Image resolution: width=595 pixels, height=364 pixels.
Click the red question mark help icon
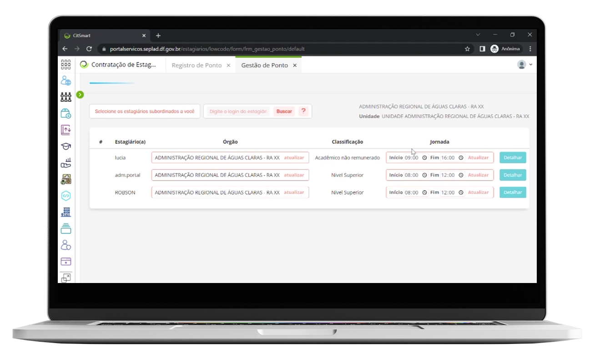303,111
